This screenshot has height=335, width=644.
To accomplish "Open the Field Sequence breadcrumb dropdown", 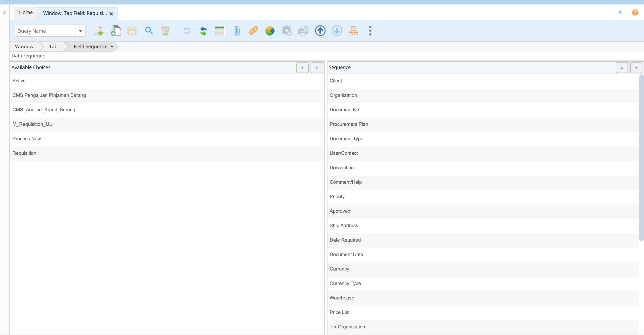I will (x=112, y=46).
